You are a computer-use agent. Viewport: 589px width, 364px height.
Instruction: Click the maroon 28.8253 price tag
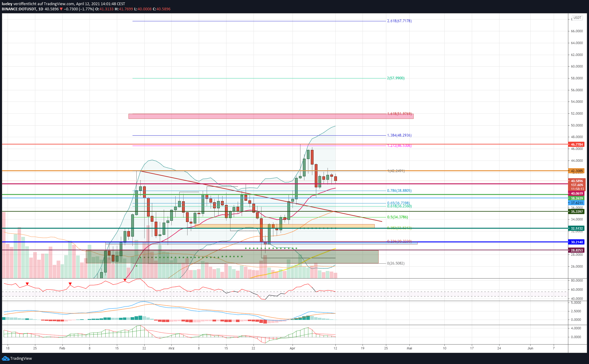point(577,250)
